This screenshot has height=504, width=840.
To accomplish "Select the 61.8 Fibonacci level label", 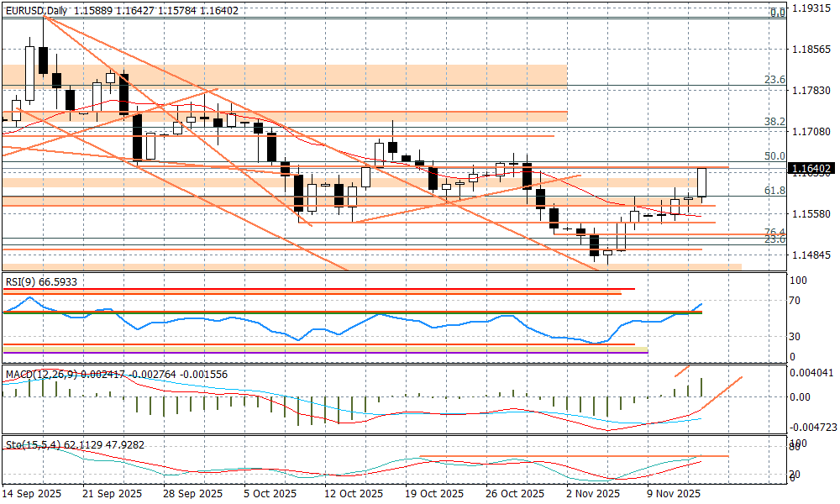I will click(774, 191).
